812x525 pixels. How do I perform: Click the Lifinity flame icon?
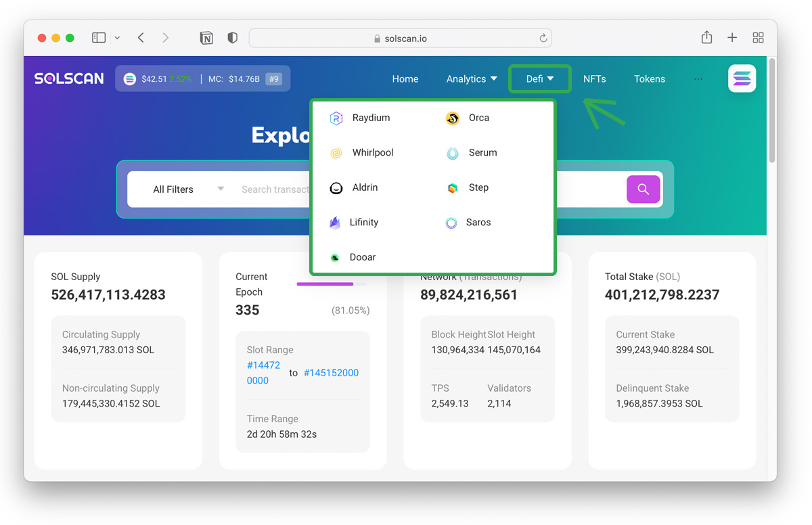(x=335, y=223)
